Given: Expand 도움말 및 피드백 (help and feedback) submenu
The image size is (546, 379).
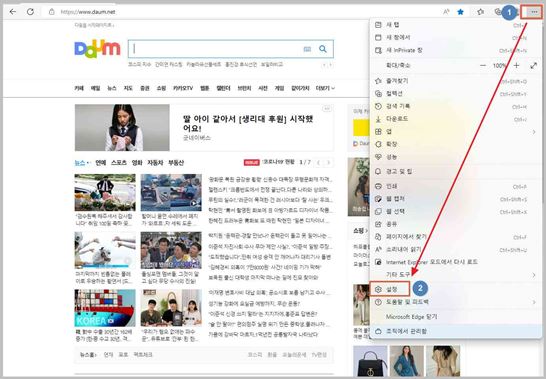Looking at the screenshot, I should [455, 302].
